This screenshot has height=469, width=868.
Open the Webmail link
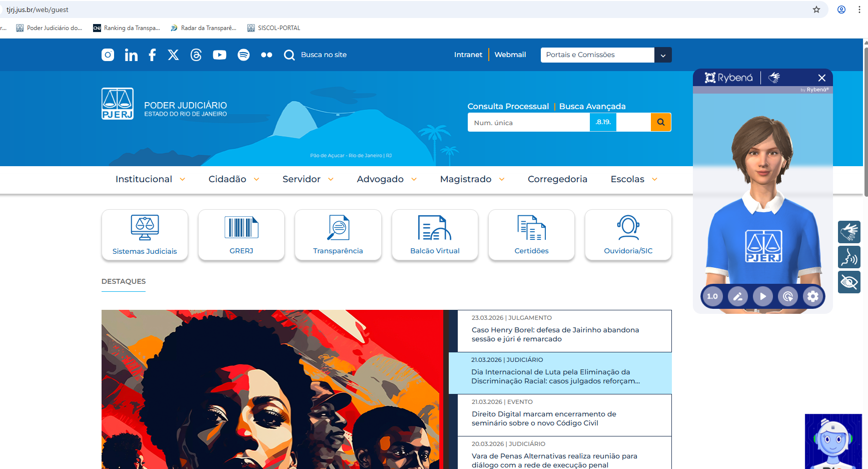tap(510, 55)
